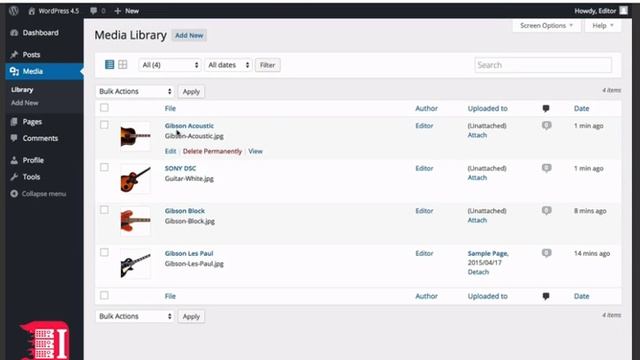The width and height of the screenshot is (640, 360).
Task: Sort by comments icon in header
Action: (546, 109)
